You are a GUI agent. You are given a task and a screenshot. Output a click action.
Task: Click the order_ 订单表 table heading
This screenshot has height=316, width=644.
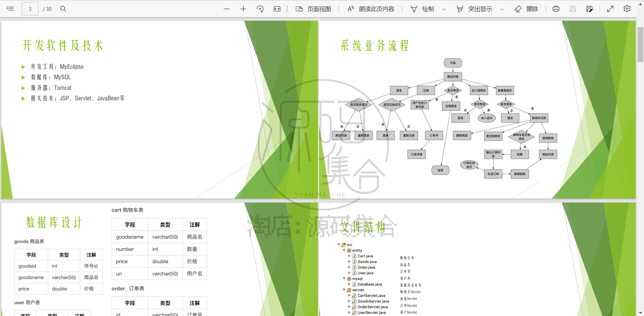click(x=128, y=288)
